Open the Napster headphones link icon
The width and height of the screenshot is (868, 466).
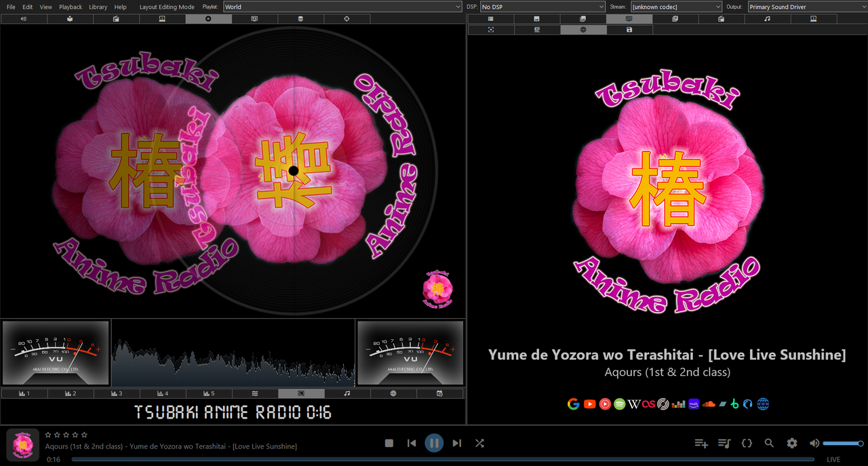point(747,404)
